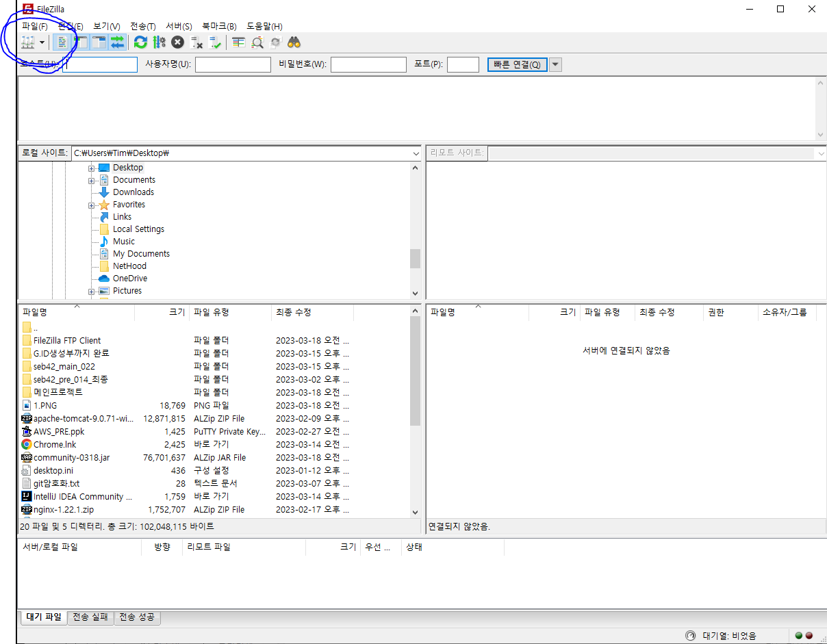Focus the 비밀번호 password field

[368, 64]
